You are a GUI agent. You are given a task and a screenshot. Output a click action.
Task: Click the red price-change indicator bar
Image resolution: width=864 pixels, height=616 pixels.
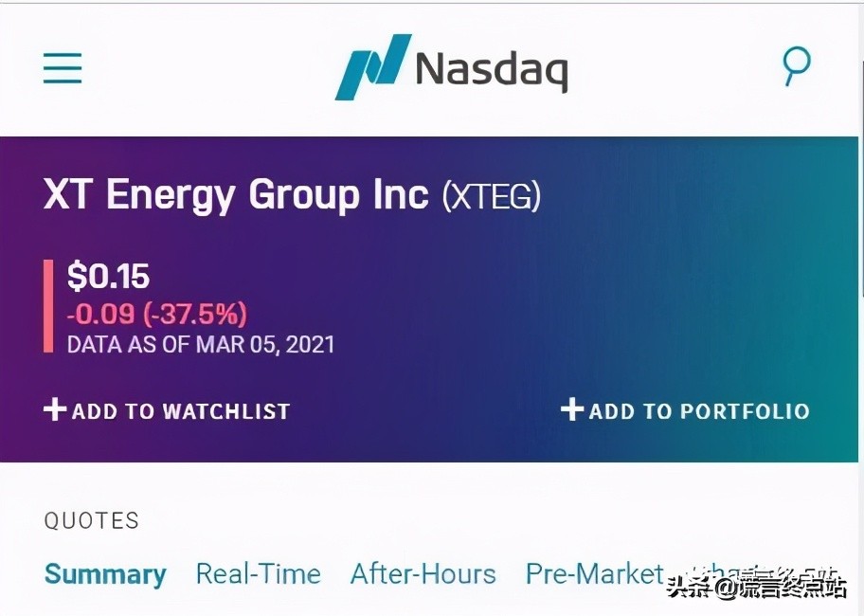48,306
